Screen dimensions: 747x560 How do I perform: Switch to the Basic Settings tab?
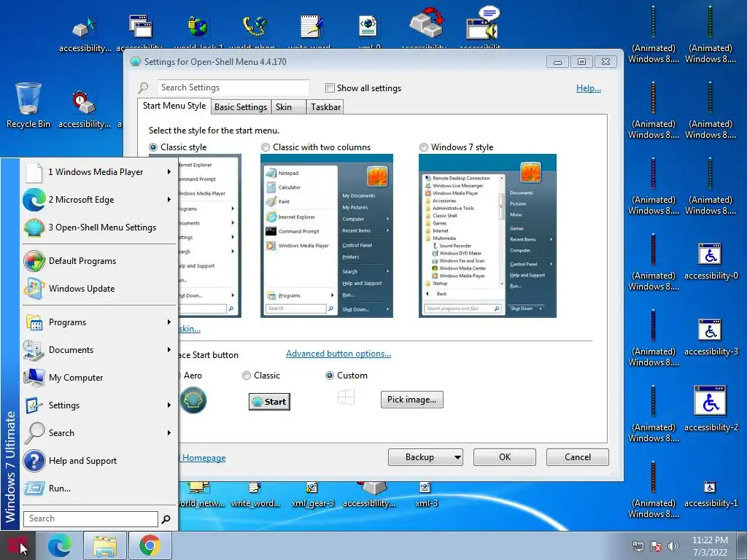pyautogui.click(x=241, y=107)
